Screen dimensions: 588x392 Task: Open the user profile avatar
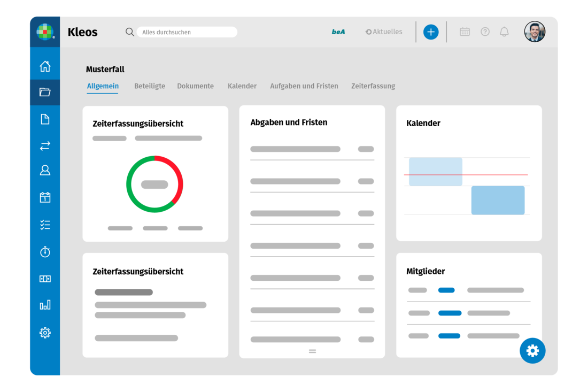pos(535,32)
